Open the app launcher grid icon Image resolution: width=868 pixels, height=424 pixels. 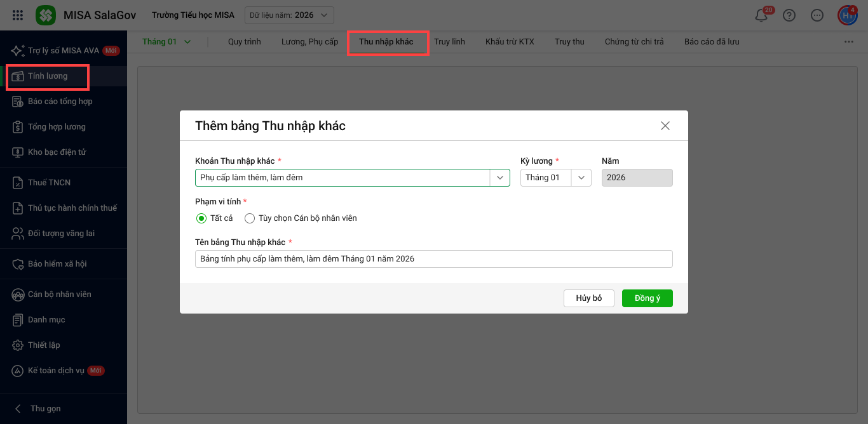[x=18, y=15]
